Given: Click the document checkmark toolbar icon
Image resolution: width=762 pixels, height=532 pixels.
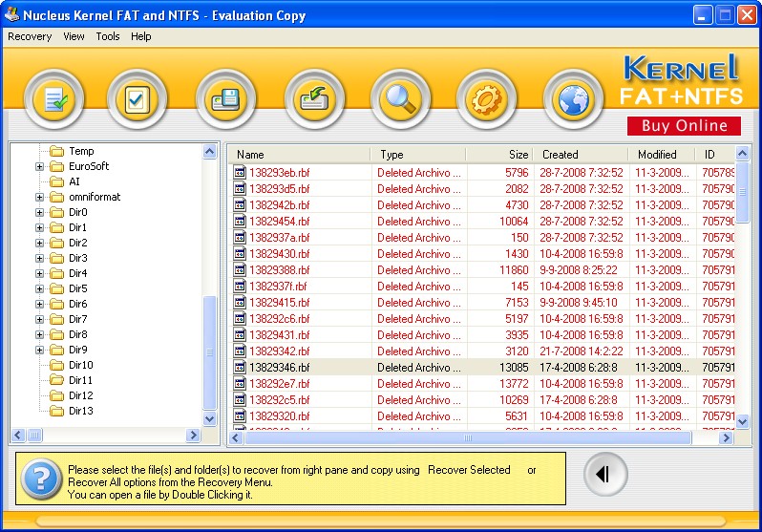Looking at the screenshot, I should [x=54, y=99].
